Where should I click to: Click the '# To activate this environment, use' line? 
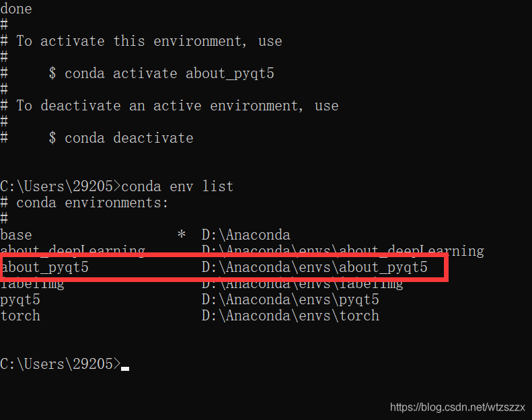141,41
